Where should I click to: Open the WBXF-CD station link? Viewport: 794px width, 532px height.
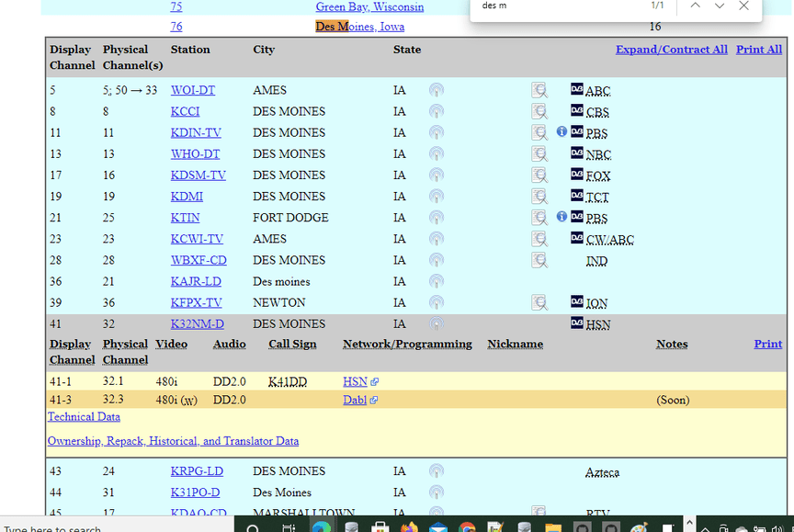[x=198, y=260]
